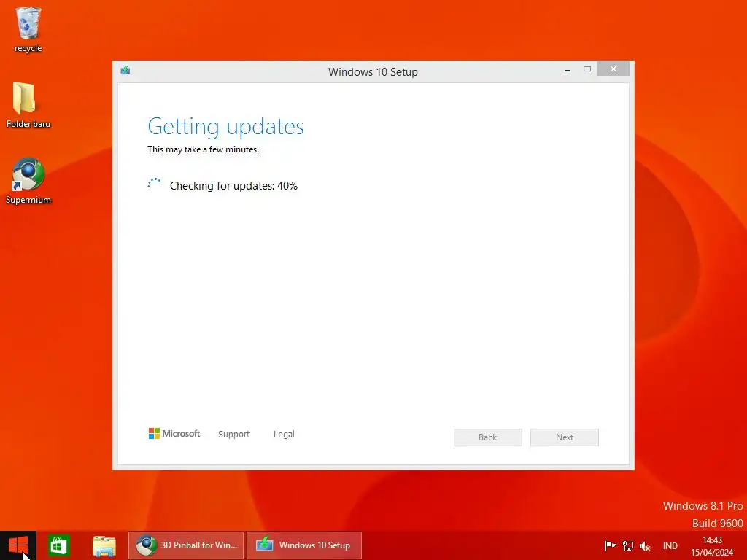Click the 'Getting updates' heading
This screenshot has height=560, width=747.
coord(226,126)
